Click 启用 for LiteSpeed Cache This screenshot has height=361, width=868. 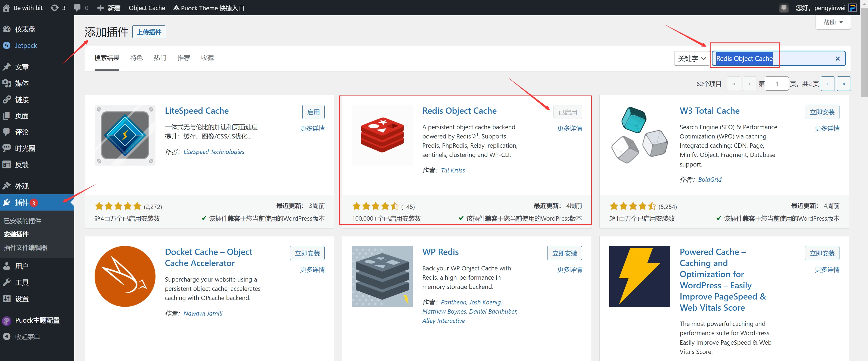(313, 112)
